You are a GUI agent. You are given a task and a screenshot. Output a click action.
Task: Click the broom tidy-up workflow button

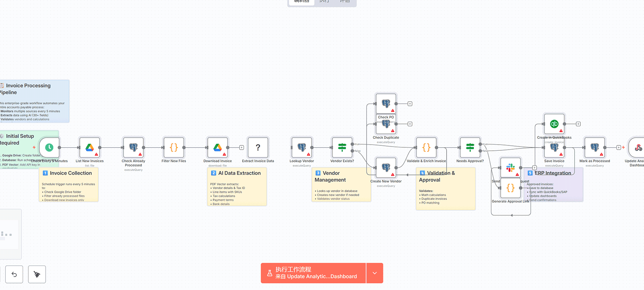click(x=37, y=274)
